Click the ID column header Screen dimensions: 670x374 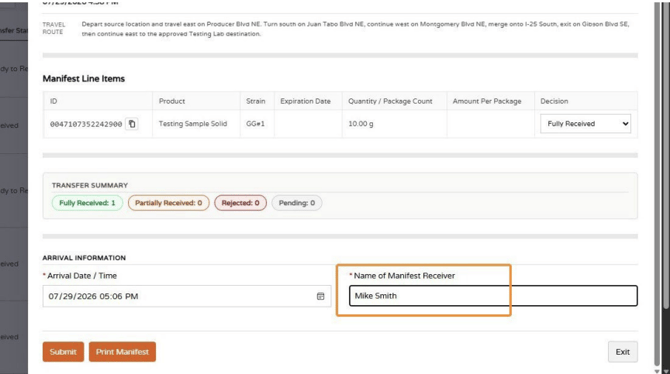tap(53, 101)
